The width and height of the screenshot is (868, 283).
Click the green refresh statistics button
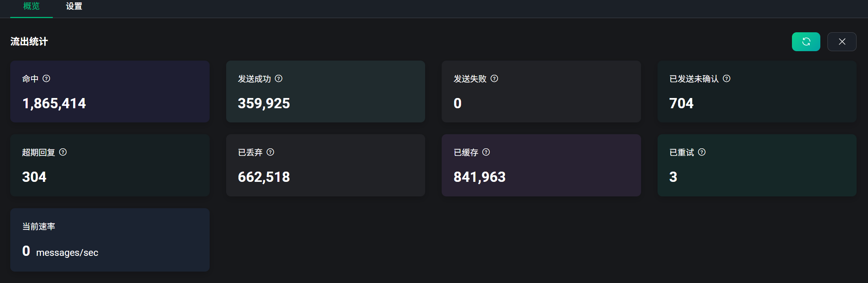(x=806, y=42)
